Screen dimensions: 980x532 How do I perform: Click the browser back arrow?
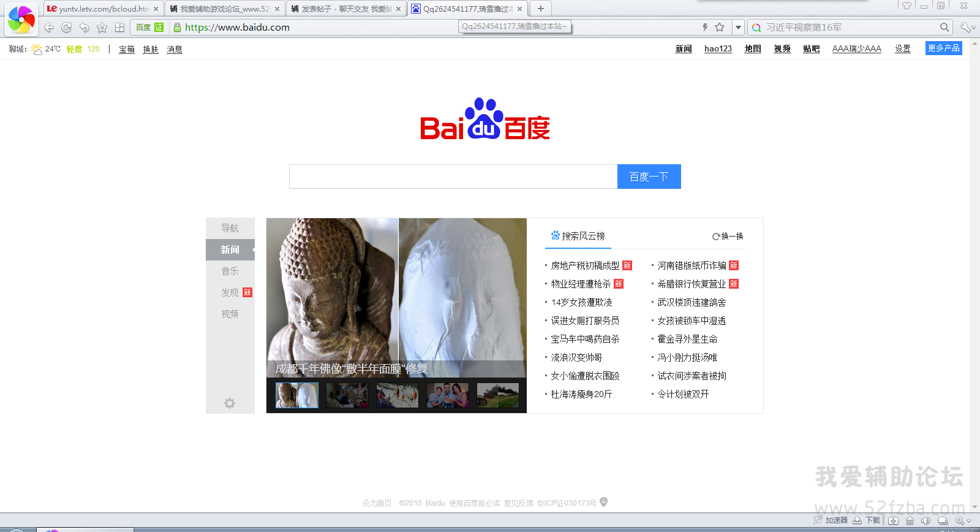[49, 28]
